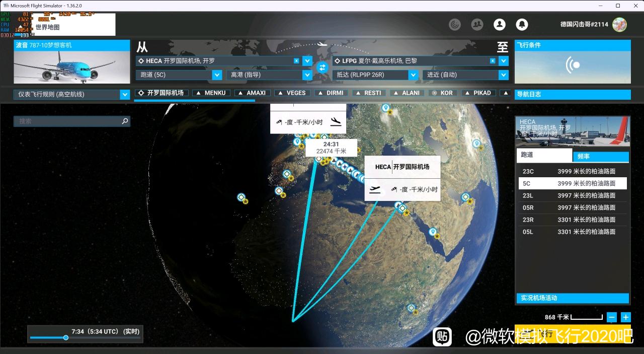Select runway 23R in the list

[x=573, y=220]
